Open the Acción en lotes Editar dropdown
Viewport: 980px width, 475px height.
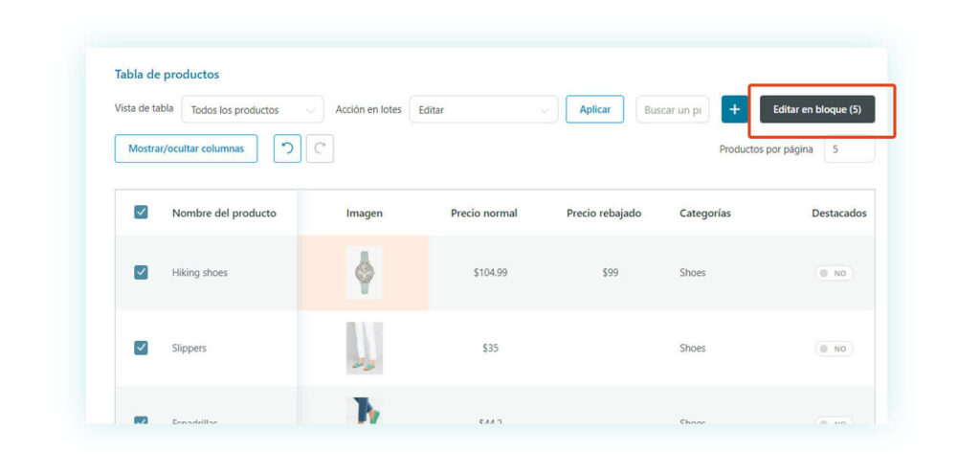[483, 109]
